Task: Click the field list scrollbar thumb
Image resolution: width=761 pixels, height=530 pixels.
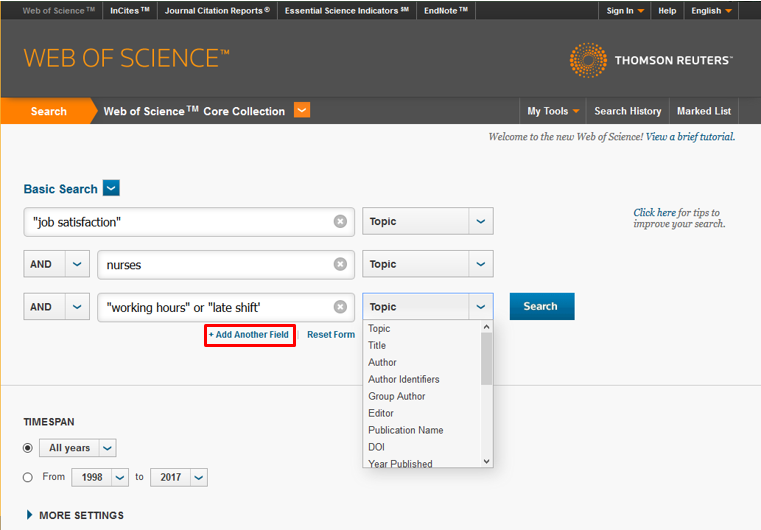Action: point(486,359)
